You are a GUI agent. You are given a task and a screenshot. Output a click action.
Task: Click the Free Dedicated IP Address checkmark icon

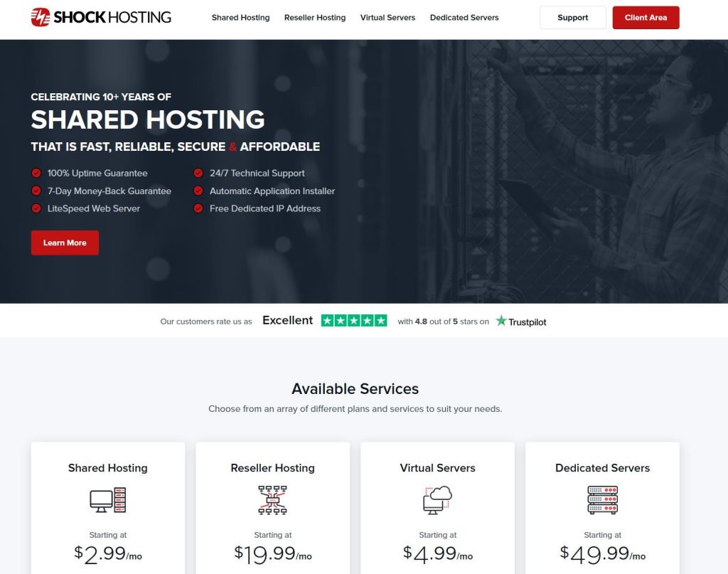198,208
